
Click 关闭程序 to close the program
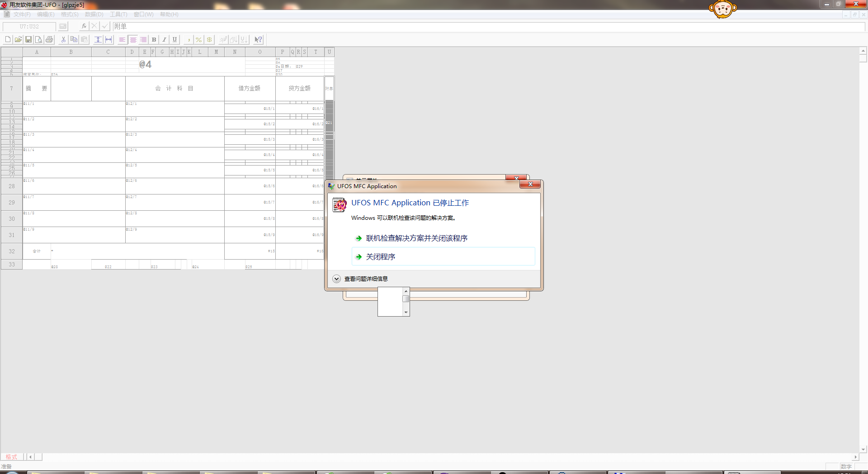pos(443,256)
